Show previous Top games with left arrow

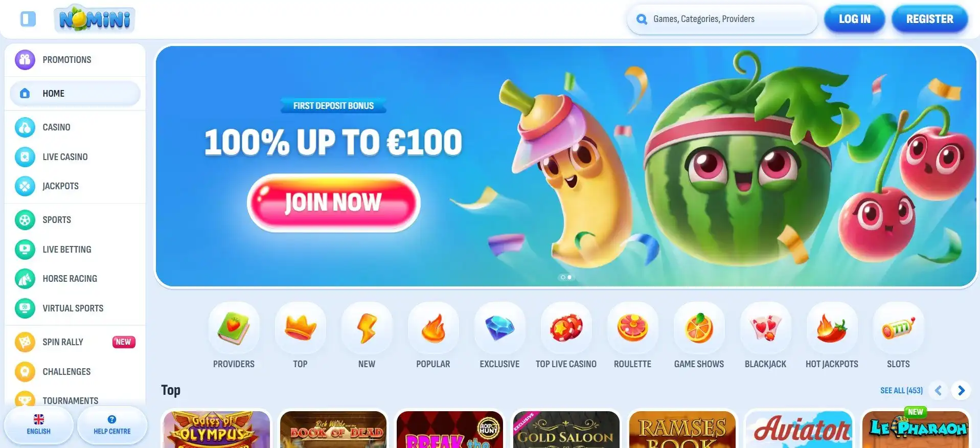[938, 390]
